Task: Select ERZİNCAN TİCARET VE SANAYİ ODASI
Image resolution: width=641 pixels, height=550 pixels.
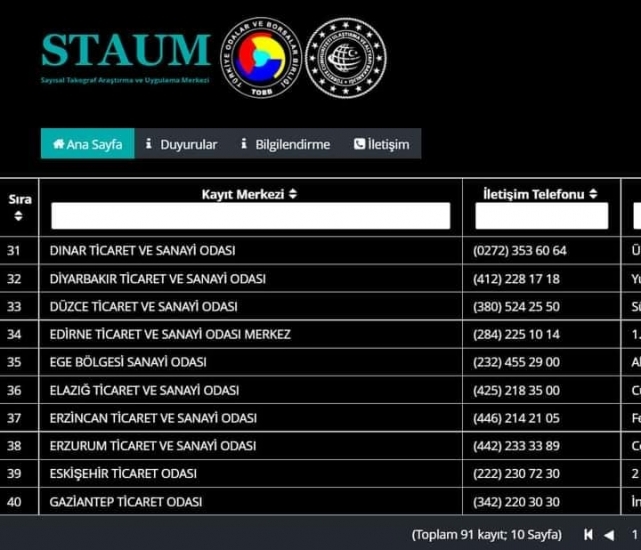Action: click(153, 418)
